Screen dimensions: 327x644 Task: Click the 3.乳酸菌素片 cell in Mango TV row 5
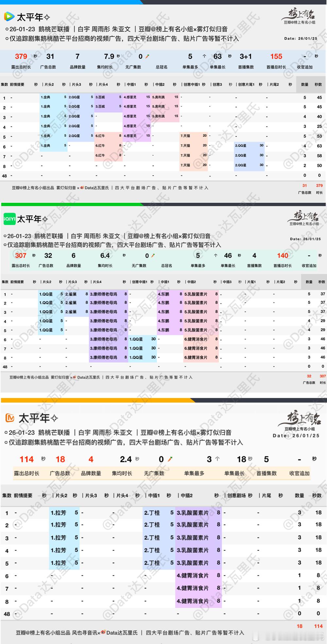(198, 563)
